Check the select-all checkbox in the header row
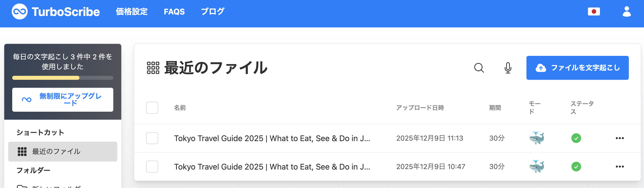644x188 pixels. (152, 108)
